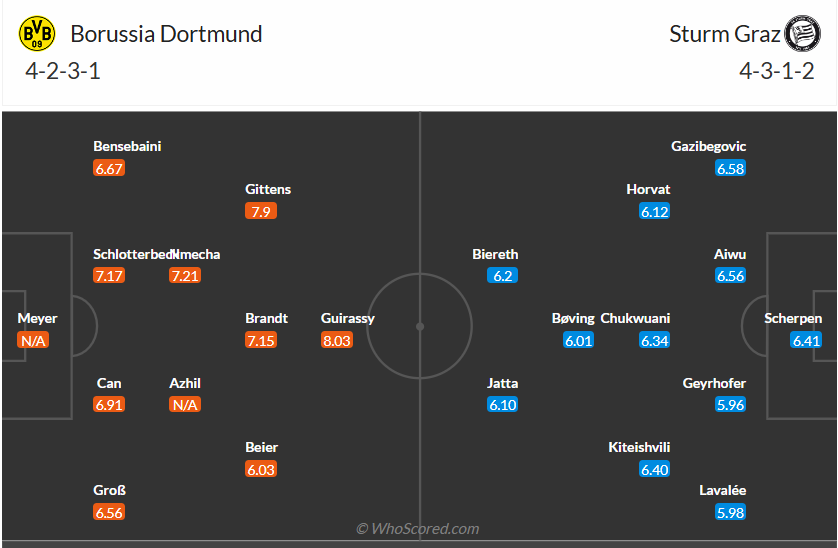Click Dortmund's 4-2-3-1 formation label
This screenshot has height=548, width=838.
(63, 71)
